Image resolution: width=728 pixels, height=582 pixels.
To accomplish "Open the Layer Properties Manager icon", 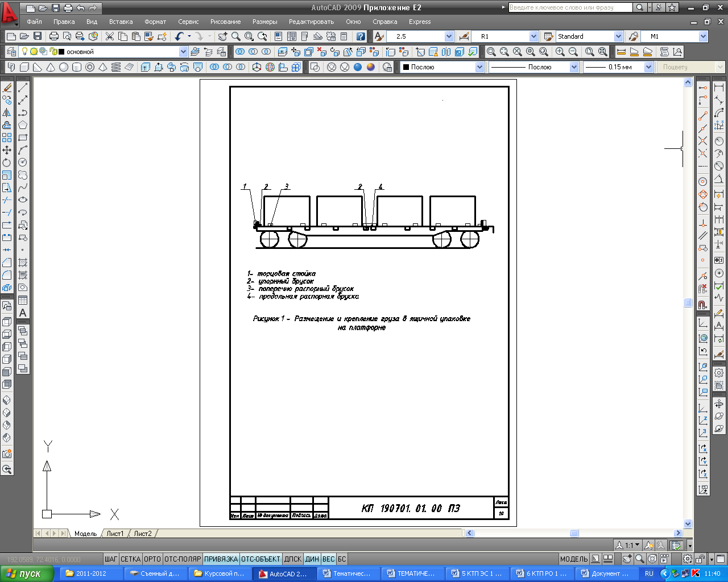I will tap(11, 52).
